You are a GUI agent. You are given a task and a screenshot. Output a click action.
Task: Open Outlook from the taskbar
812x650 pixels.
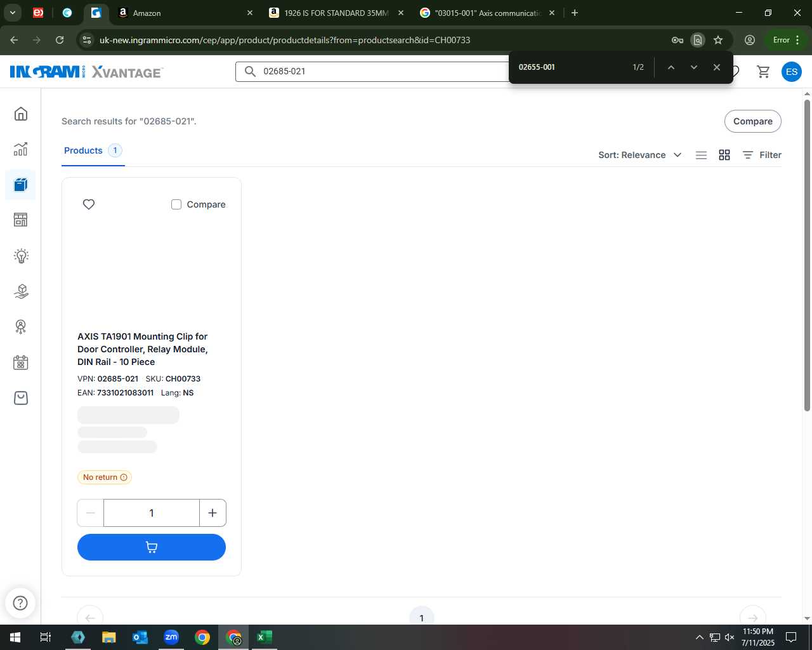coord(140,637)
